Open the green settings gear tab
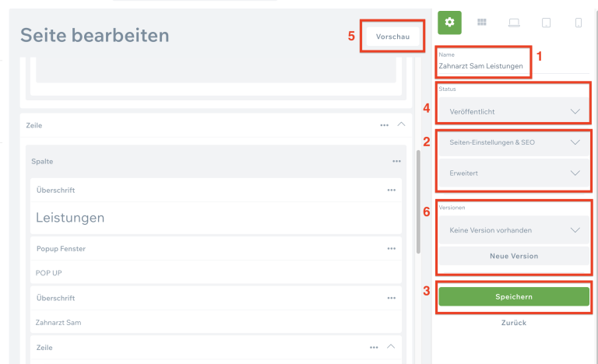 click(x=449, y=23)
